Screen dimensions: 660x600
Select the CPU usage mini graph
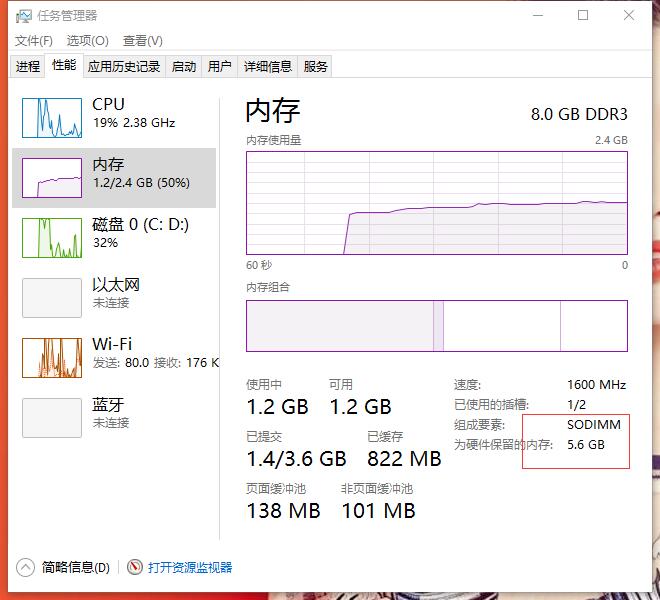52,118
